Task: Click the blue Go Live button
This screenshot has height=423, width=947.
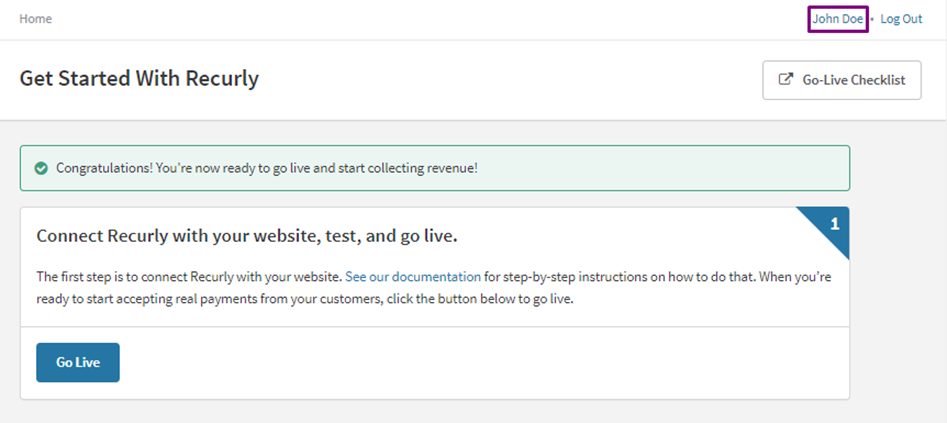Action: [x=78, y=363]
